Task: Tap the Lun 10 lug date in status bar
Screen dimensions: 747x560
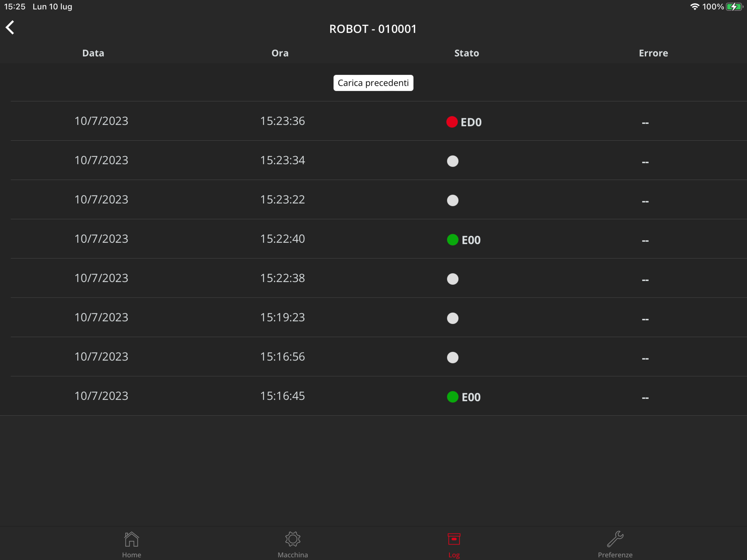Action: 52,7
